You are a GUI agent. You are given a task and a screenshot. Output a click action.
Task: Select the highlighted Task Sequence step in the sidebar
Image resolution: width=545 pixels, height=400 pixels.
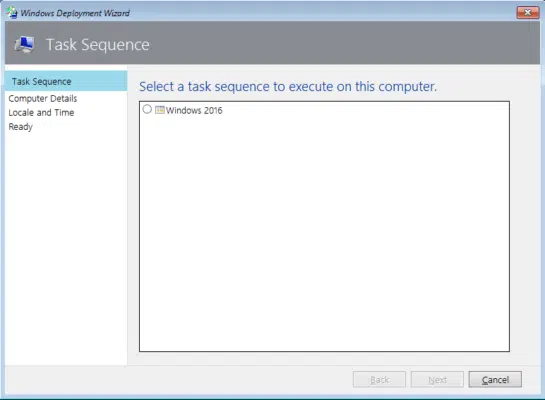coord(66,81)
